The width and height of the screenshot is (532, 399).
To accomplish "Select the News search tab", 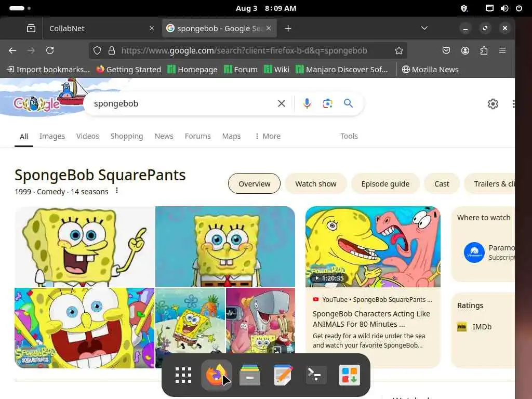I will point(164,136).
